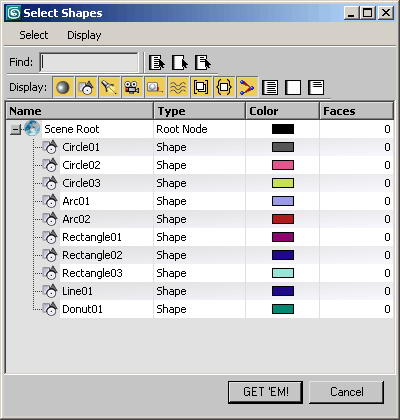Click the Select All icon beside Find
The width and height of the screenshot is (400, 420).
(x=156, y=62)
